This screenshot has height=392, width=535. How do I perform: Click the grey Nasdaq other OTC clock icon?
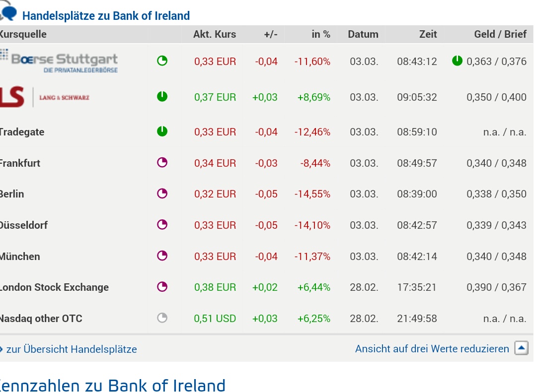tap(162, 318)
